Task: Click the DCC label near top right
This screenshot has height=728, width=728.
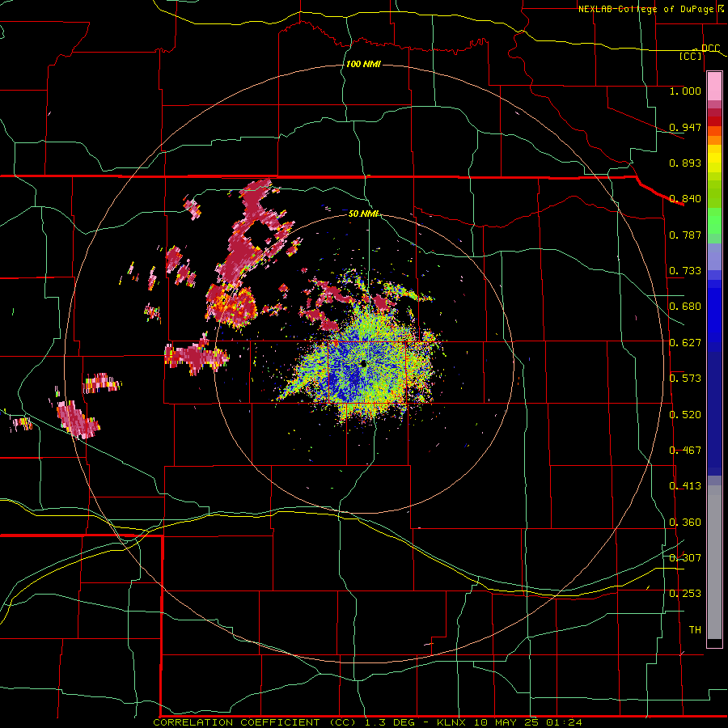Action: [710, 49]
